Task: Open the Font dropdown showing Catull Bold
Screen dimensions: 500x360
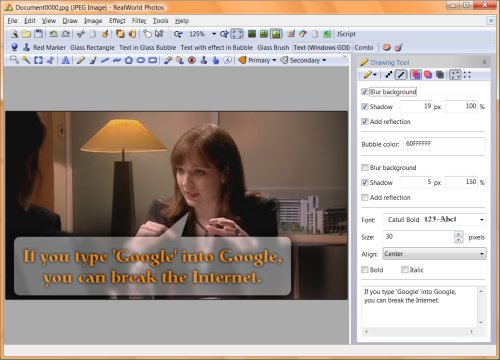Action: (434, 219)
